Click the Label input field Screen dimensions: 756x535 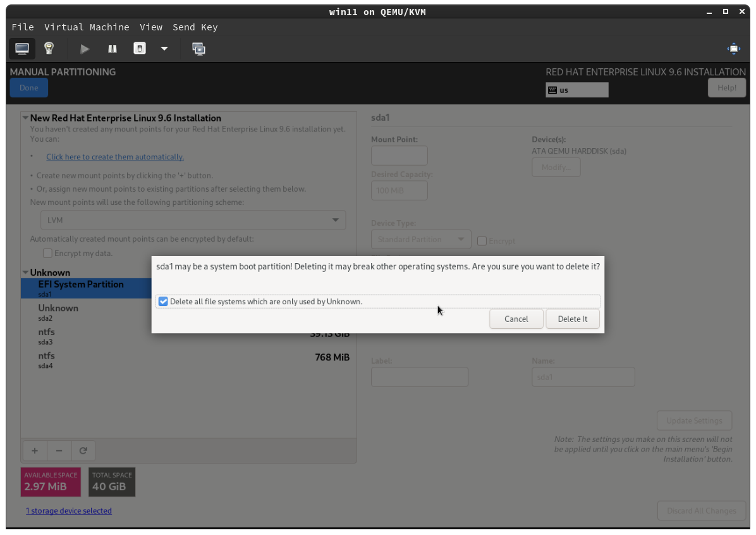[420, 377]
